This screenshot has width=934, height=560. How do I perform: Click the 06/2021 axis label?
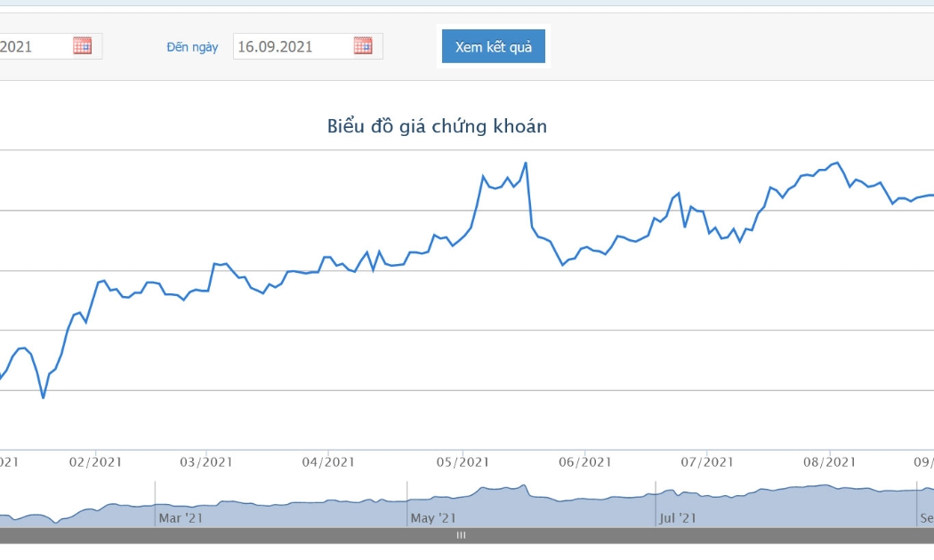pyautogui.click(x=585, y=462)
